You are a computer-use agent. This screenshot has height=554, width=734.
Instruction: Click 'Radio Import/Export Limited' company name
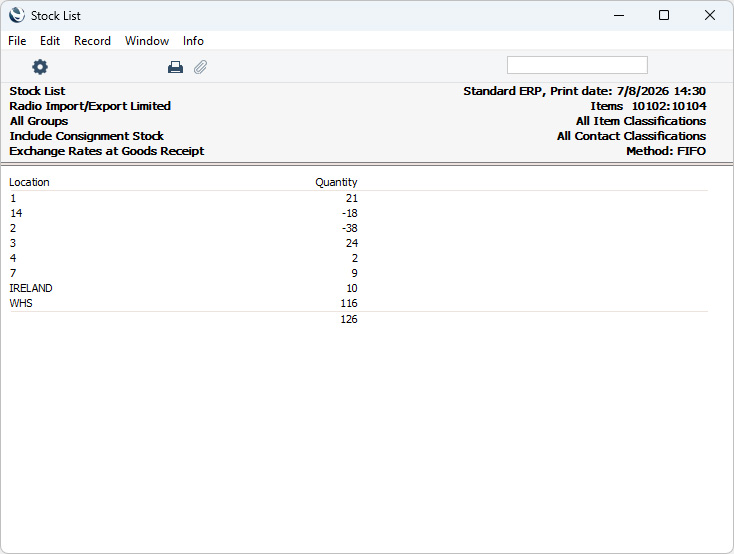tap(90, 106)
